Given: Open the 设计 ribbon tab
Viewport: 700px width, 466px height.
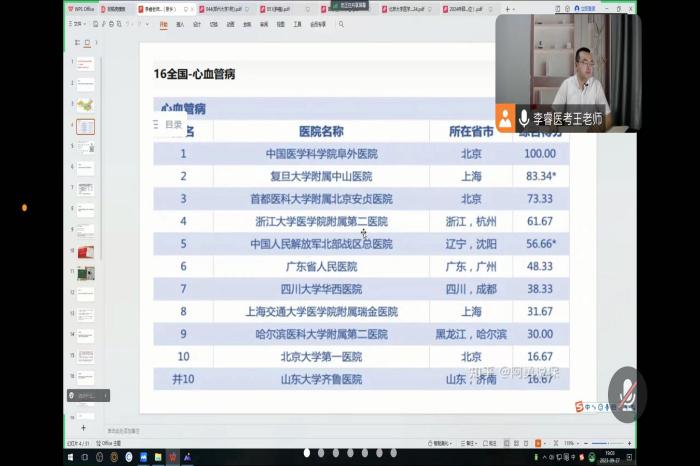Looking at the screenshot, I should coord(197,23).
